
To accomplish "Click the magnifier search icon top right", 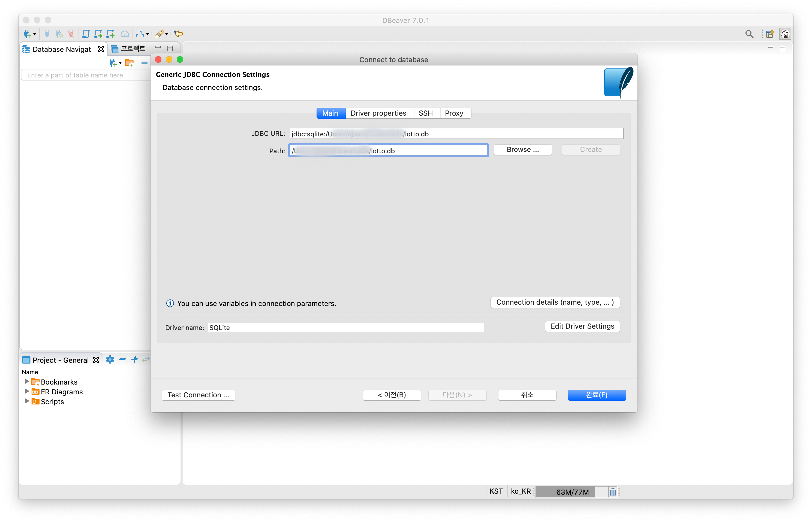I will pyautogui.click(x=749, y=34).
